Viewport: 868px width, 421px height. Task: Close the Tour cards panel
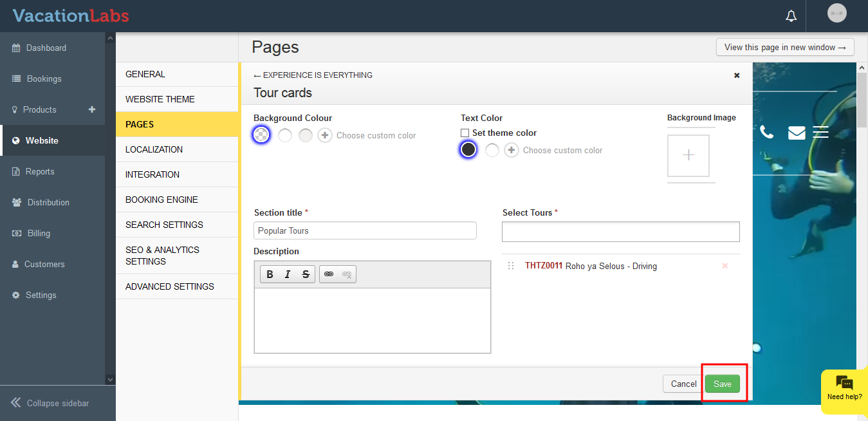737,75
